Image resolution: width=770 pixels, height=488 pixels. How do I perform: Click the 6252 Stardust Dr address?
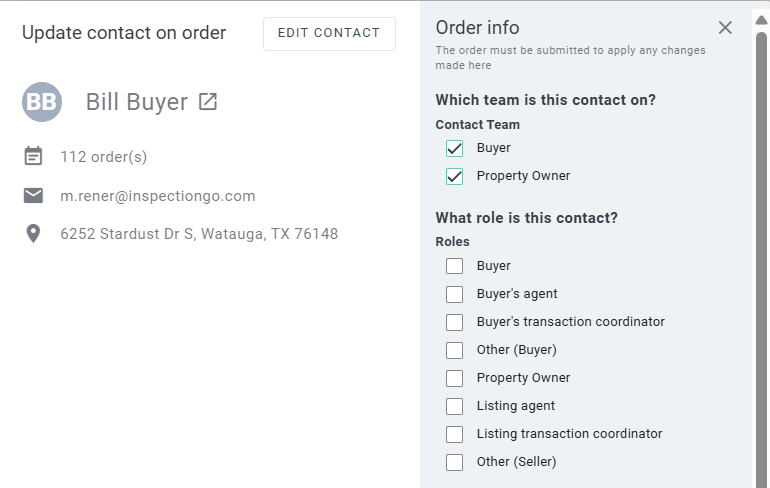[199, 234]
